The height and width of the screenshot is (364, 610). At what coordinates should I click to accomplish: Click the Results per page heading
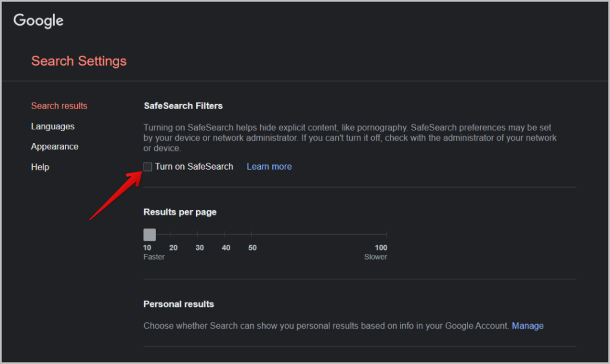[180, 212]
